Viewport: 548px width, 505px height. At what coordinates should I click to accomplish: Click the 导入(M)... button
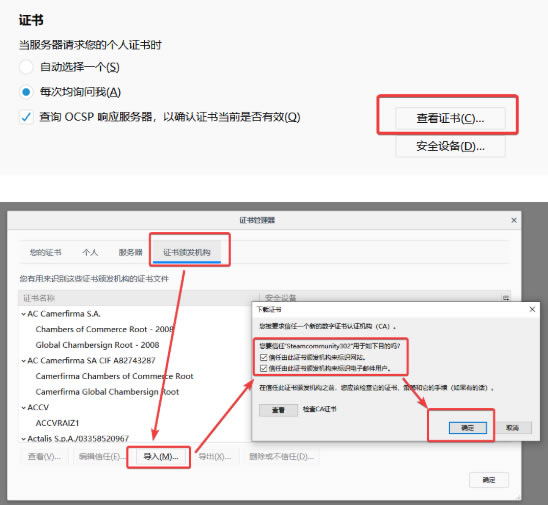161,457
